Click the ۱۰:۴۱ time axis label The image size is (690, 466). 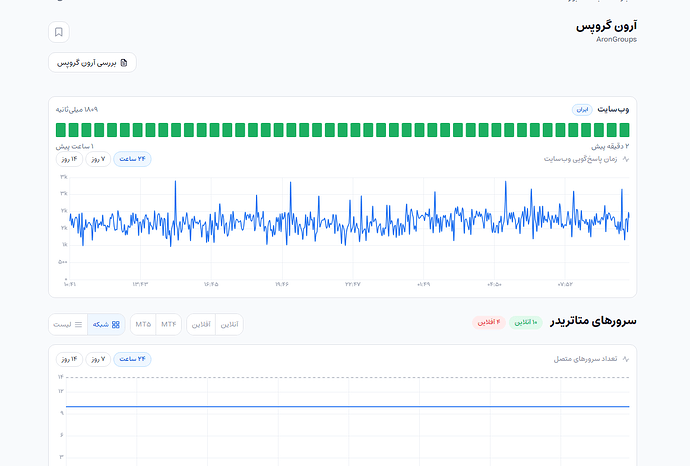(x=70, y=284)
